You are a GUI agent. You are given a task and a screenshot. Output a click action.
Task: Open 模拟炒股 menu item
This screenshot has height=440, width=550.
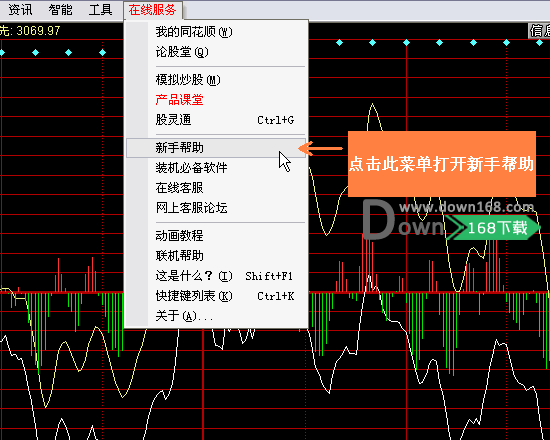click(x=216, y=80)
